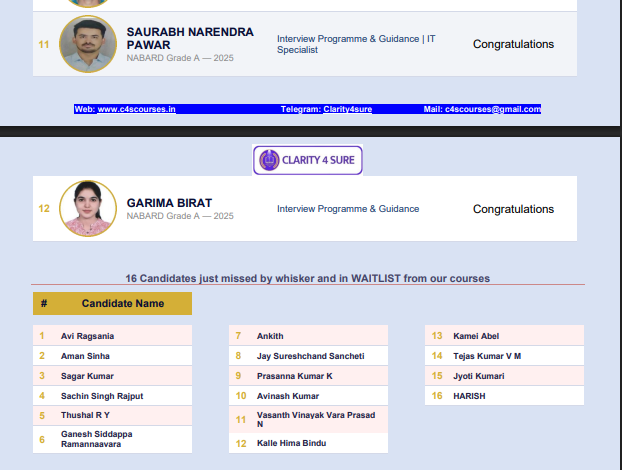
Task: Click Garima Birat's profile photo
Action: 88,209
